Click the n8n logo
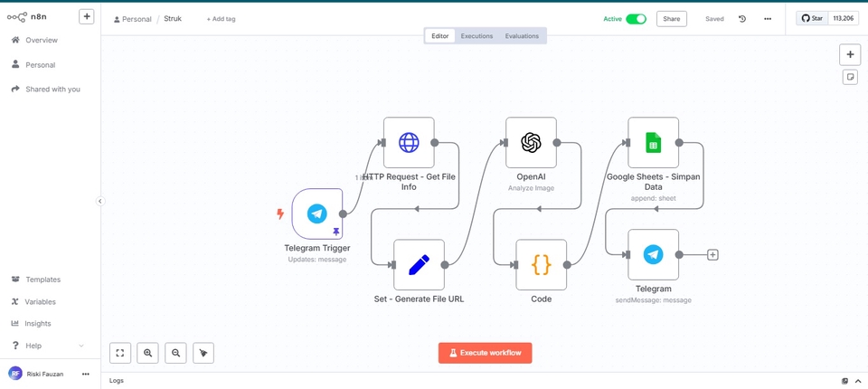Image resolution: width=868 pixels, height=389 pixels. tap(28, 16)
